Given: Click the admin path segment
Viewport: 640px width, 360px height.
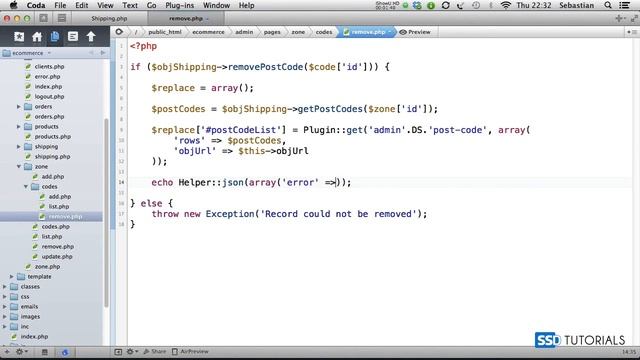Looking at the screenshot, I should (244, 32).
